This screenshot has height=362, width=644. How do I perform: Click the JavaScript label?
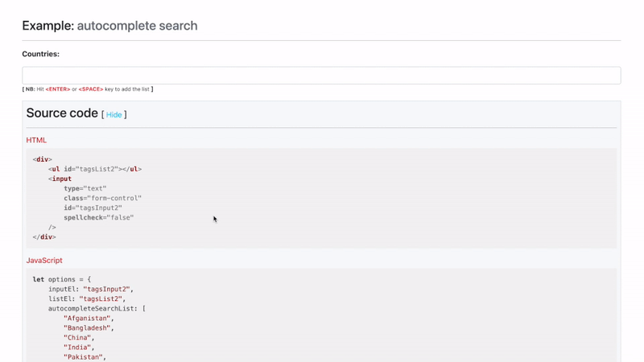click(44, 260)
